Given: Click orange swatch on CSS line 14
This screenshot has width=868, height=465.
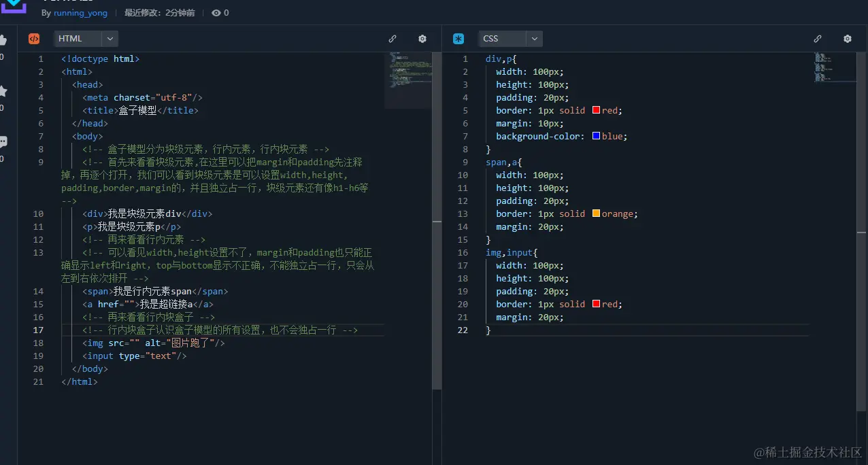Looking at the screenshot, I should 597,213.
